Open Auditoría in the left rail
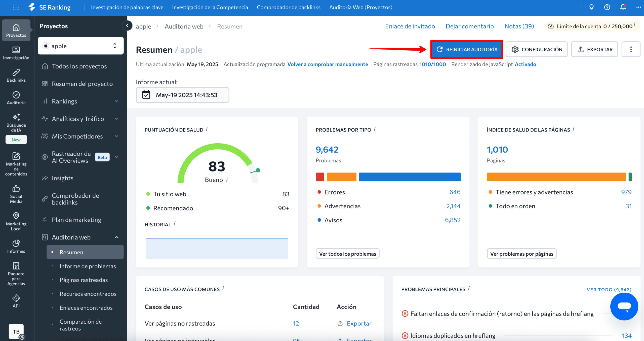This screenshot has width=644, height=341. 16,98
